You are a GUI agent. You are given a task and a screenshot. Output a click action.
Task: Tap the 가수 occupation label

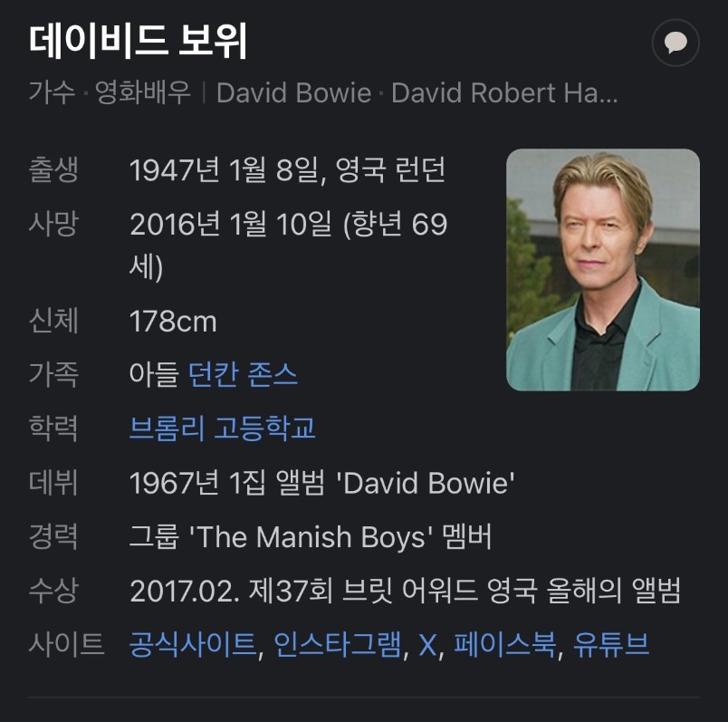click(52, 92)
